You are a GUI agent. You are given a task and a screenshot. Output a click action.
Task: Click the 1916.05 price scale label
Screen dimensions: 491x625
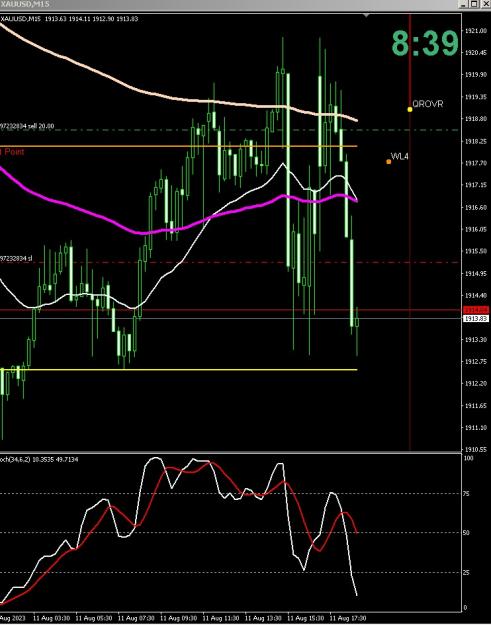tap(475, 229)
